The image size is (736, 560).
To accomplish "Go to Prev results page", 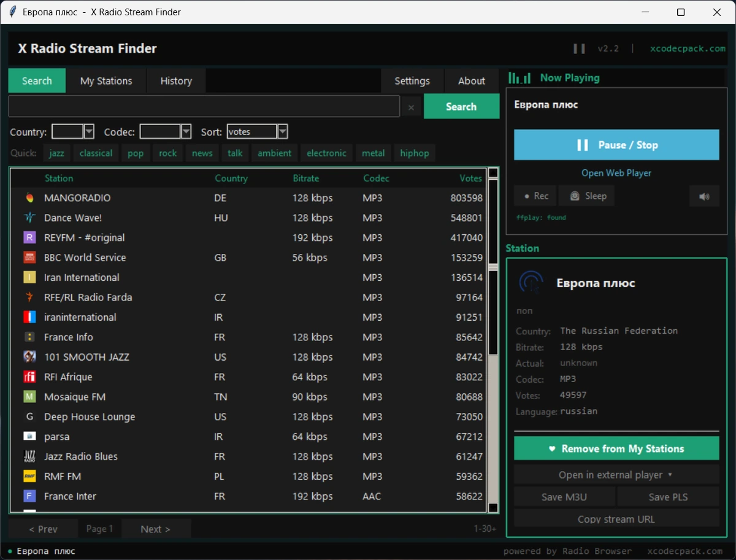I will point(43,529).
